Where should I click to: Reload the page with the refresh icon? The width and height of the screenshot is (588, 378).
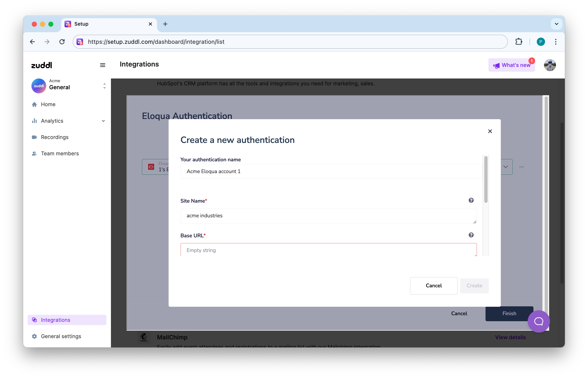[x=62, y=42]
